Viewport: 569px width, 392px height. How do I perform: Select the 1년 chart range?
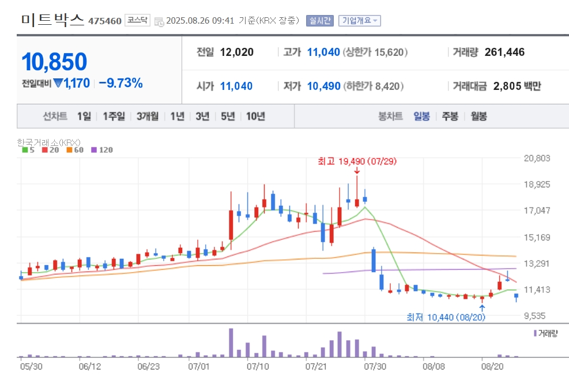pyautogui.click(x=178, y=116)
